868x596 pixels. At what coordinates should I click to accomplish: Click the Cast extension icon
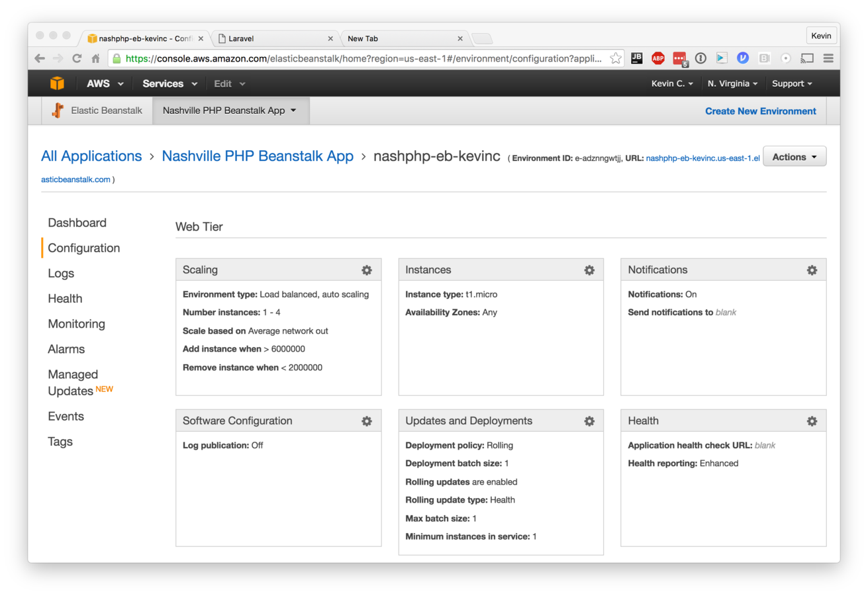point(807,58)
